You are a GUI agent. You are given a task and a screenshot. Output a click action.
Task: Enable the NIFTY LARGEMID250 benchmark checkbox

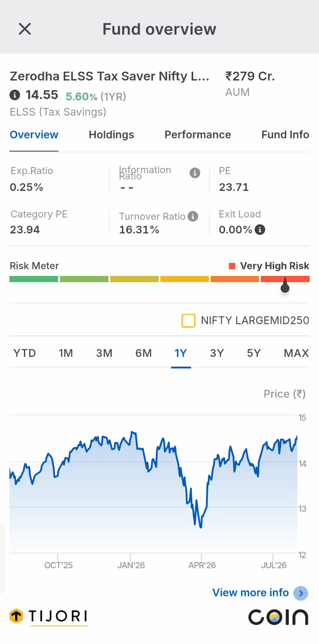[188, 321]
